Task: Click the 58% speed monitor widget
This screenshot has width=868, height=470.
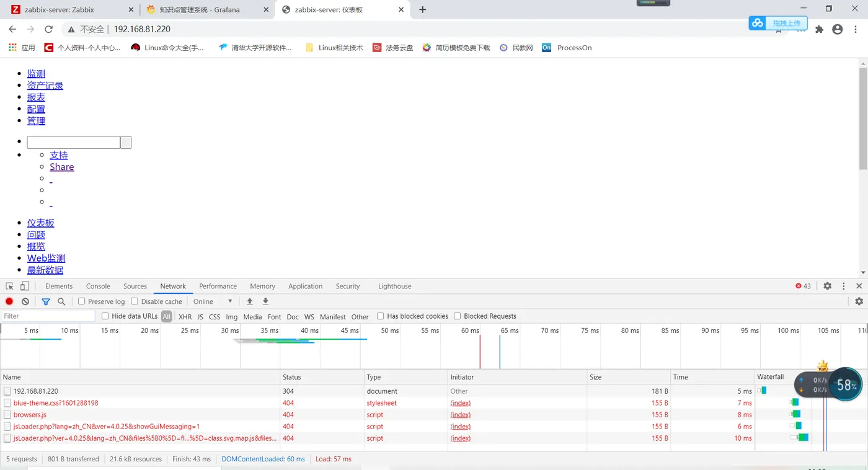Action: click(x=846, y=385)
